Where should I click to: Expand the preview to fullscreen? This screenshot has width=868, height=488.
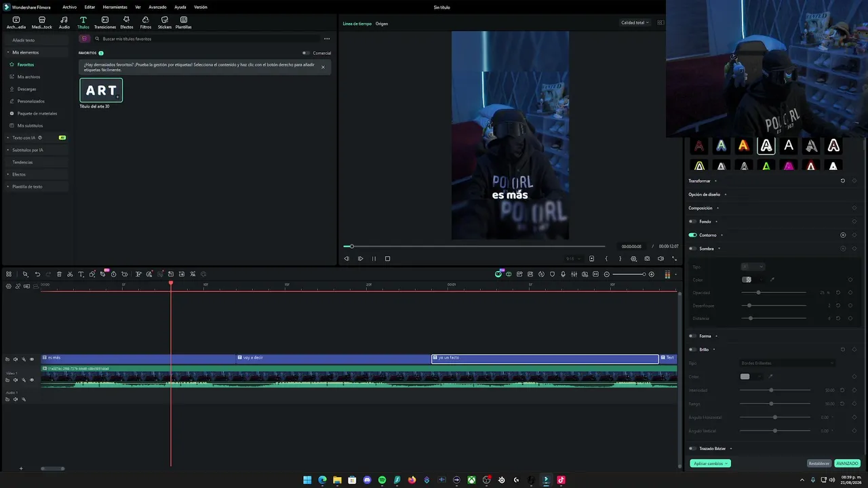pyautogui.click(x=674, y=258)
